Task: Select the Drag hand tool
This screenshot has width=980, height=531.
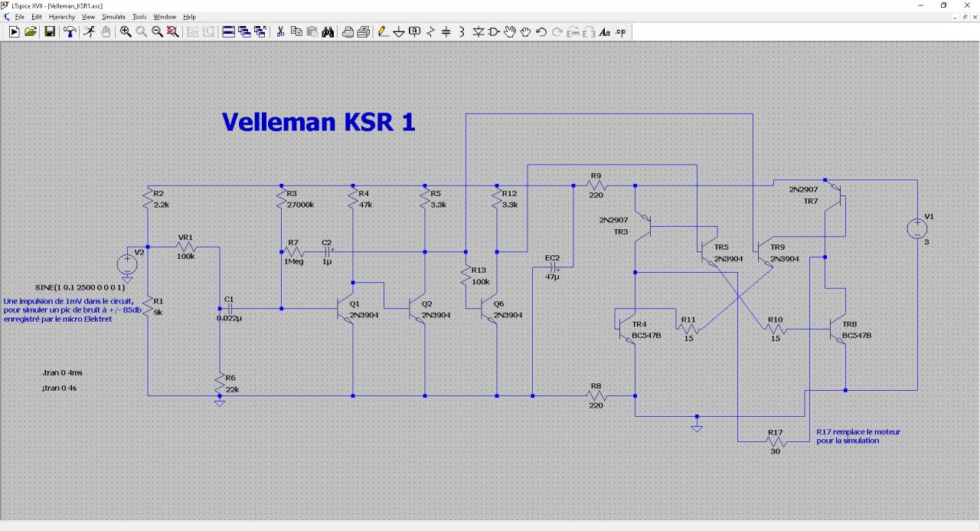Action: pos(525,31)
